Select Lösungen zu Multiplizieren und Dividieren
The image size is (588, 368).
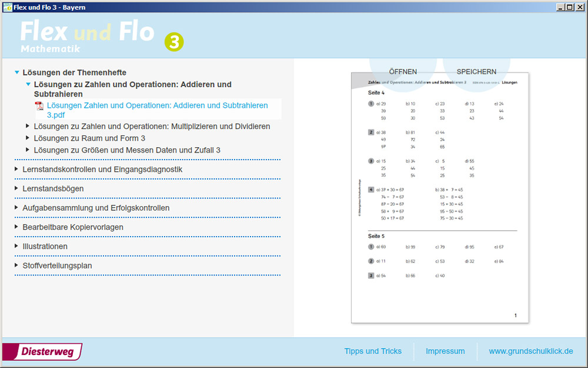tap(152, 126)
